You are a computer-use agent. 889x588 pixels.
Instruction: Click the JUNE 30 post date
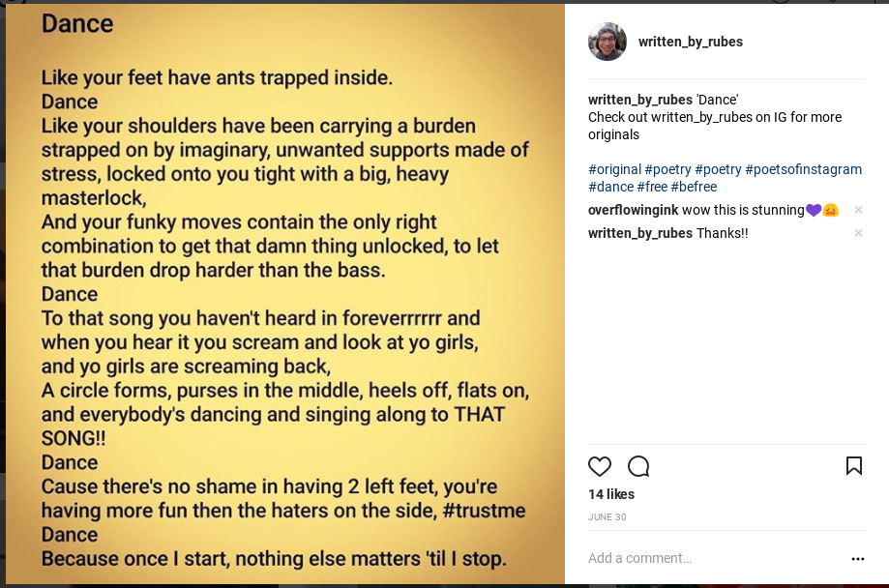tap(607, 517)
